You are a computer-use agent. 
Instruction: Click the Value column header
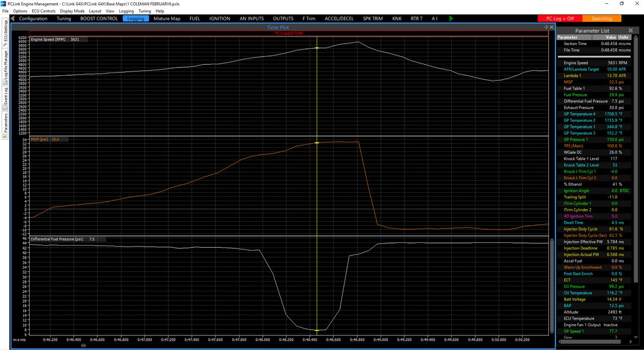pos(604,37)
